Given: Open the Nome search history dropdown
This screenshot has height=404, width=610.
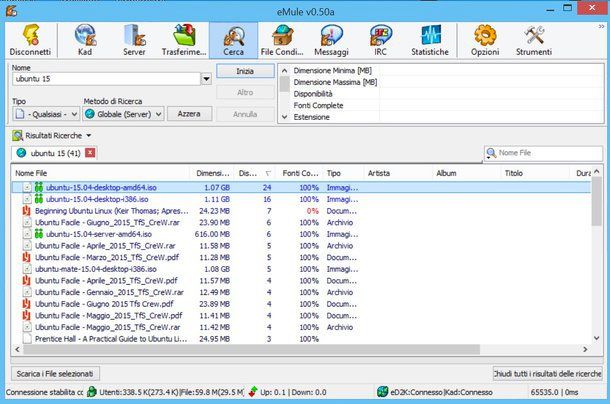Looking at the screenshot, I should (x=206, y=79).
